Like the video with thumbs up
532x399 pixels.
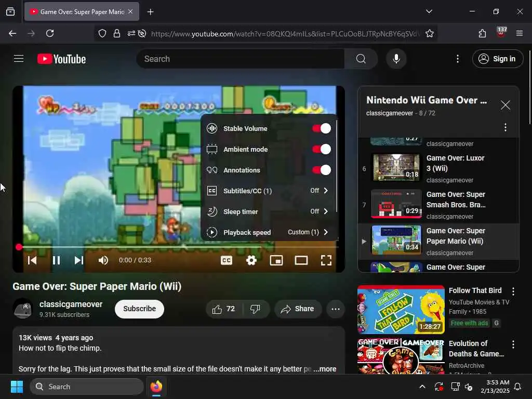click(223, 309)
